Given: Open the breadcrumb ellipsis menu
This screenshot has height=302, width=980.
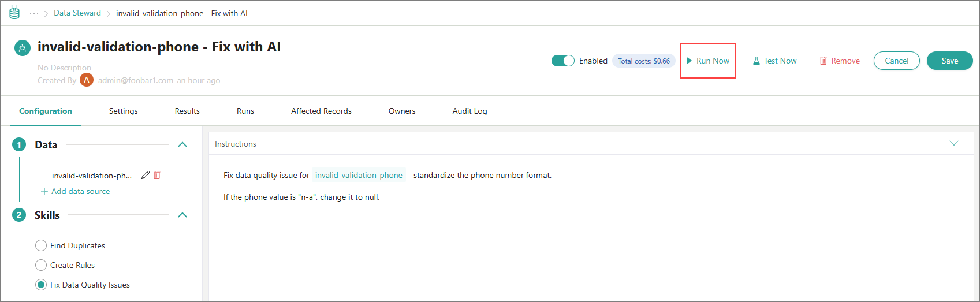Looking at the screenshot, I should tap(34, 13).
